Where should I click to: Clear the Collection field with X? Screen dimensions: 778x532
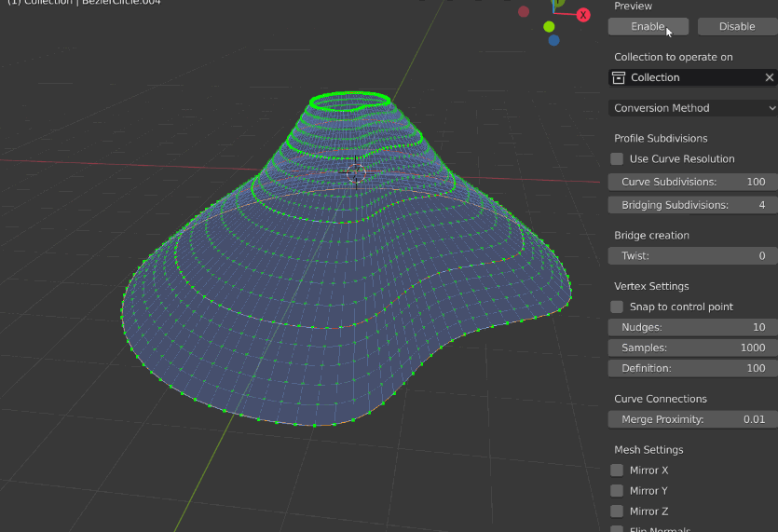769,77
